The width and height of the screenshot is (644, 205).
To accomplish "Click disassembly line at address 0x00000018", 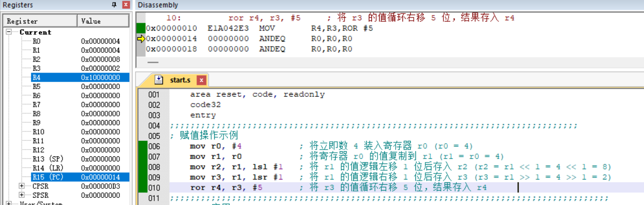I will click(x=249, y=49).
